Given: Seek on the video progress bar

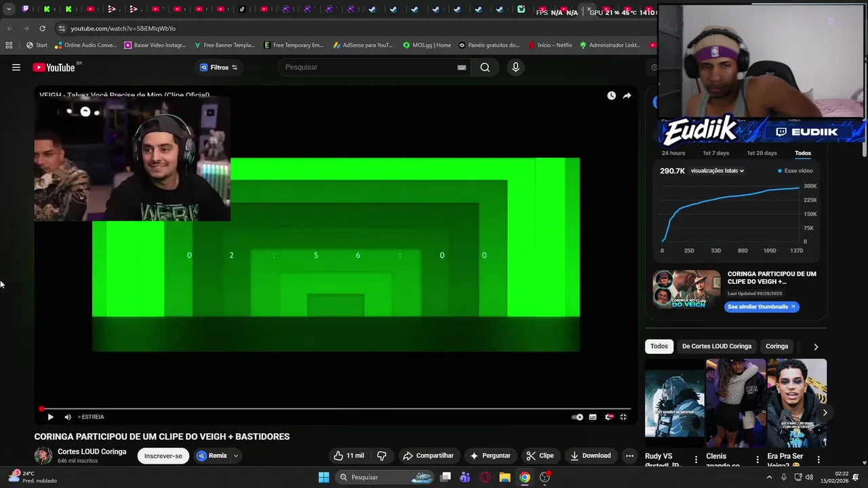Looking at the screenshot, I should pos(336,409).
